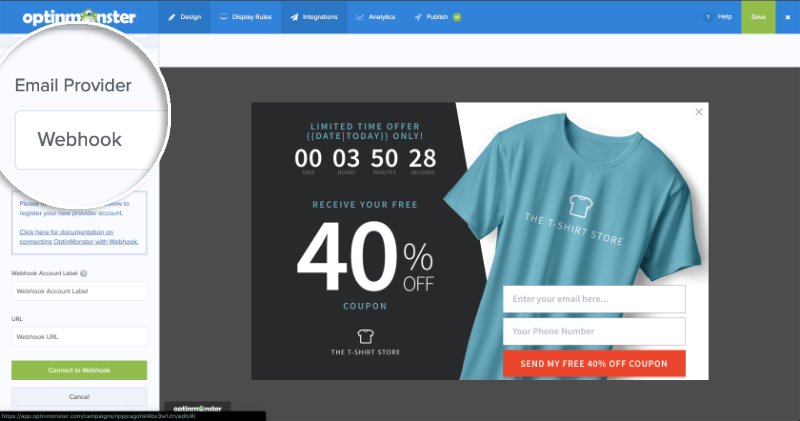Close the campaign builder with X

[787, 17]
